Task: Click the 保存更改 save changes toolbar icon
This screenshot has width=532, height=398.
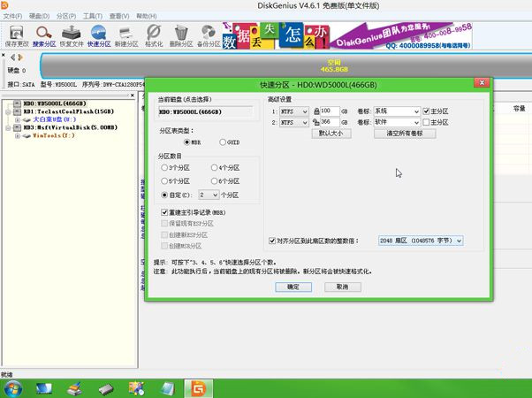Action: click(x=17, y=36)
